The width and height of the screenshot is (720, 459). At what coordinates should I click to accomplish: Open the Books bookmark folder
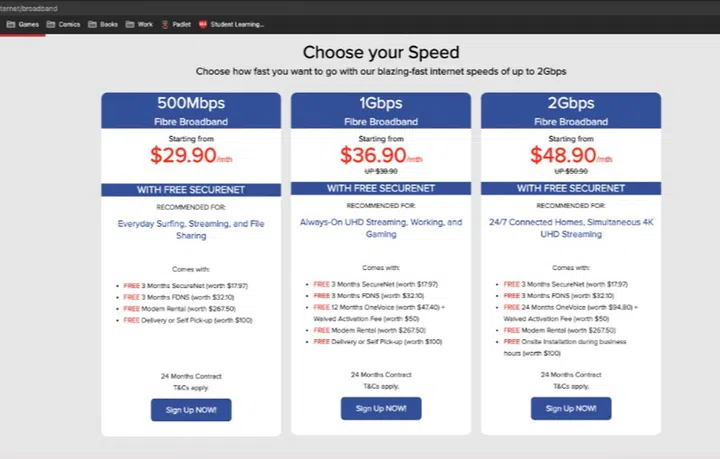[103, 23]
